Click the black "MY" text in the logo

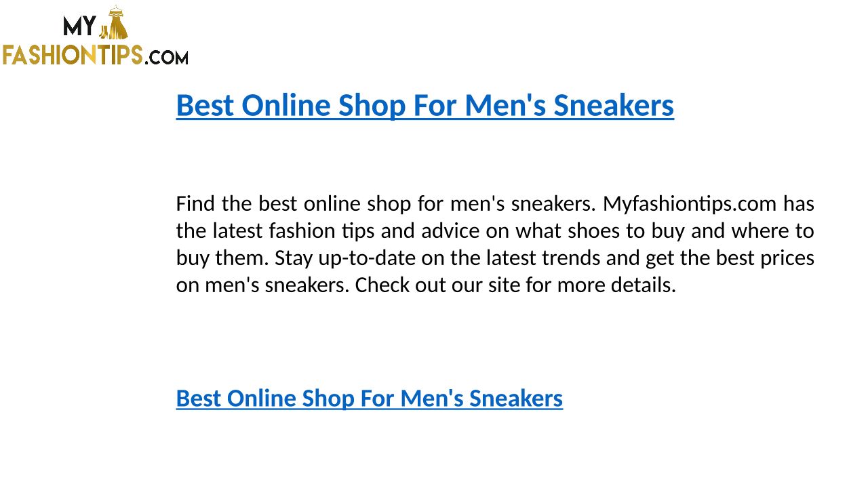tap(79, 26)
